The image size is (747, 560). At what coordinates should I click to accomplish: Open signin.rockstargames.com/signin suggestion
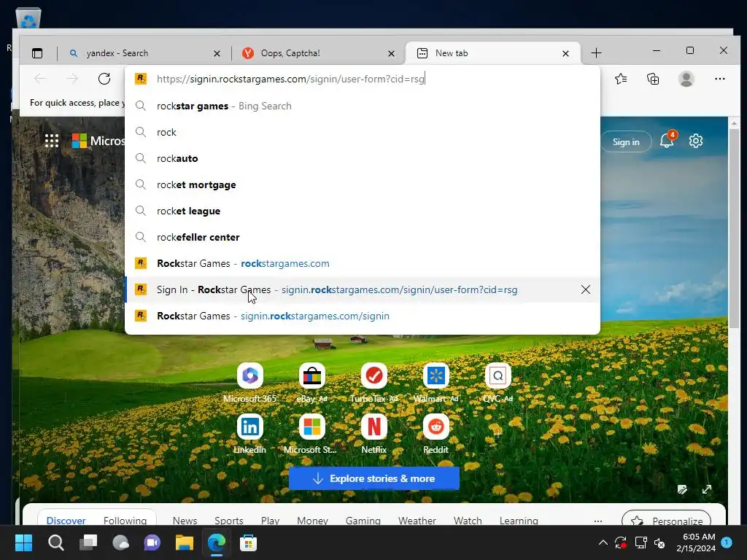click(x=362, y=316)
